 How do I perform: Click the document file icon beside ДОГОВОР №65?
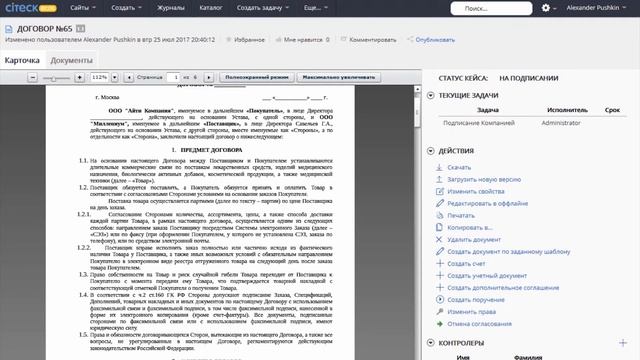click(9, 29)
